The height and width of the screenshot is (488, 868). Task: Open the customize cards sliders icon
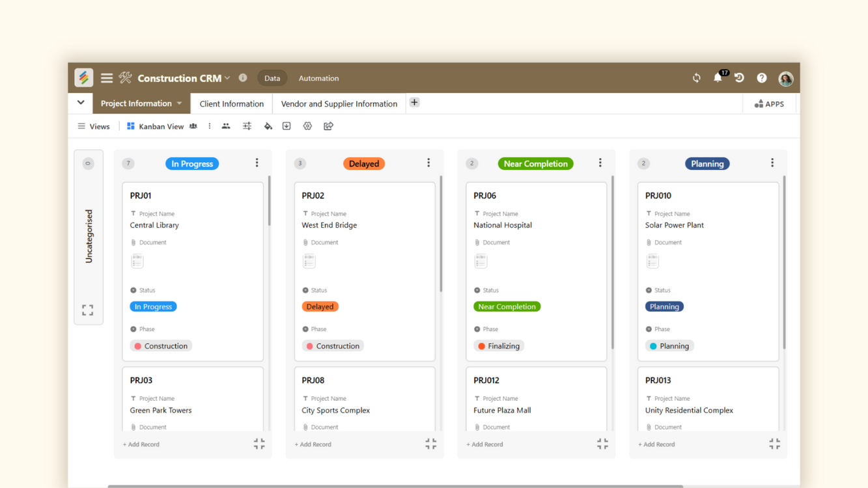pos(247,126)
